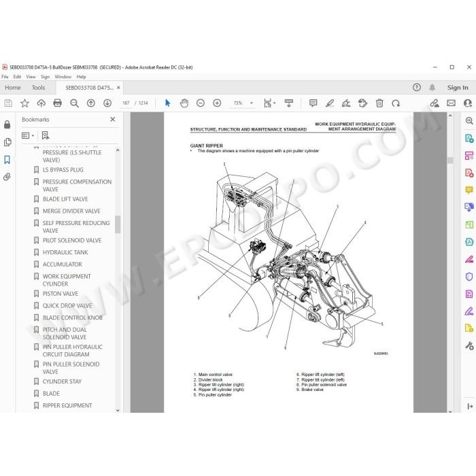Open the Sign menu

[x=46, y=77]
